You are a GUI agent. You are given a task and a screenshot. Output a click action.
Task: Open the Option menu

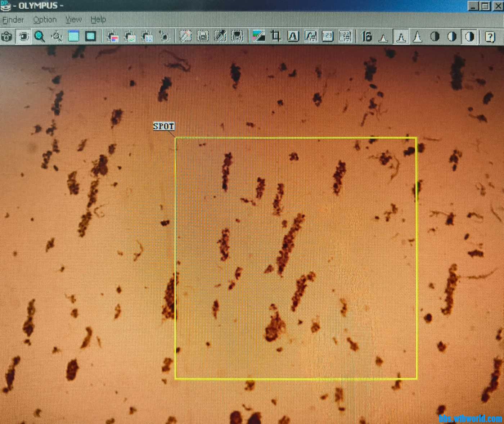[x=45, y=20]
